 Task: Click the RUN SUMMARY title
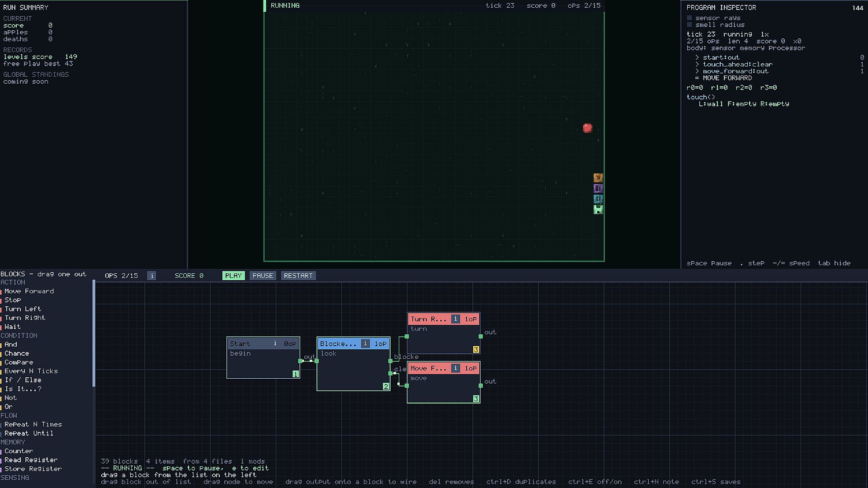click(25, 8)
